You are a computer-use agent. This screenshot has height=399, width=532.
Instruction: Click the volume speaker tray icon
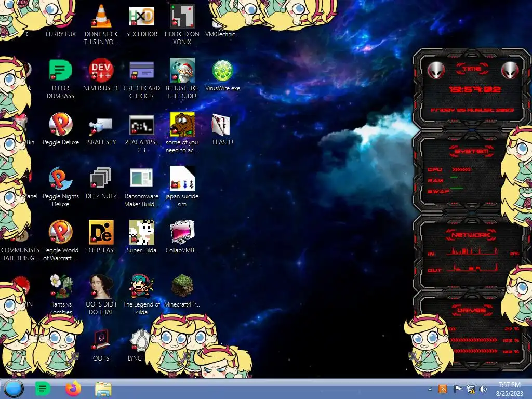tap(483, 389)
